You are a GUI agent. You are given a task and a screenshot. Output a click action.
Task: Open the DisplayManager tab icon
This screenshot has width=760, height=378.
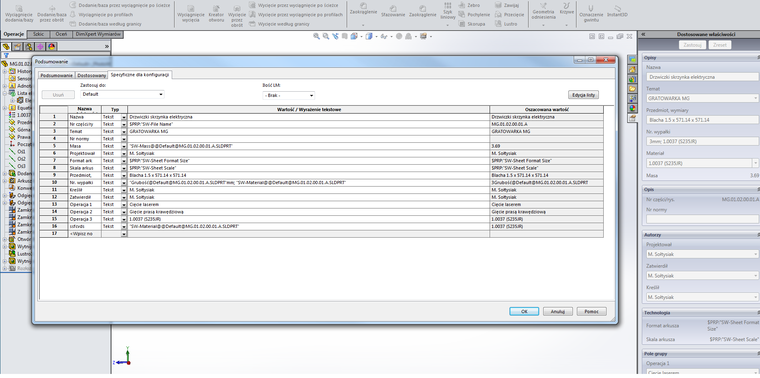point(52,47)
